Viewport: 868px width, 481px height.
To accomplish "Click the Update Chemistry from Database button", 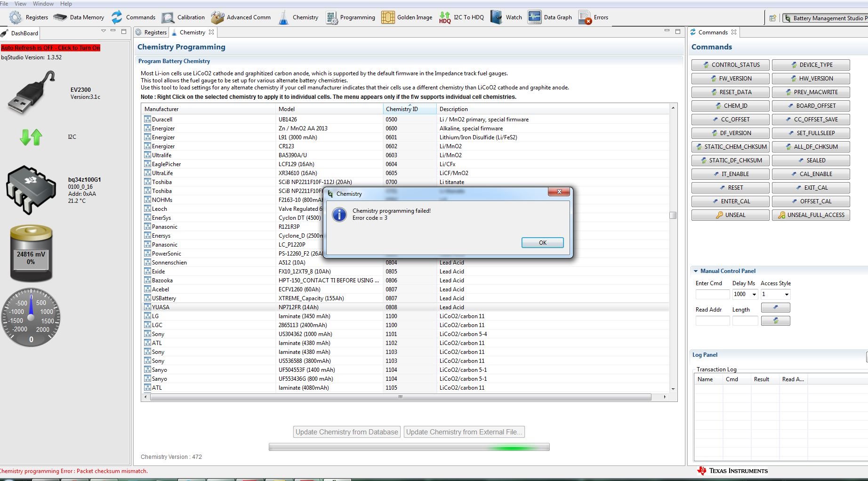I will (x=347, y=432).
